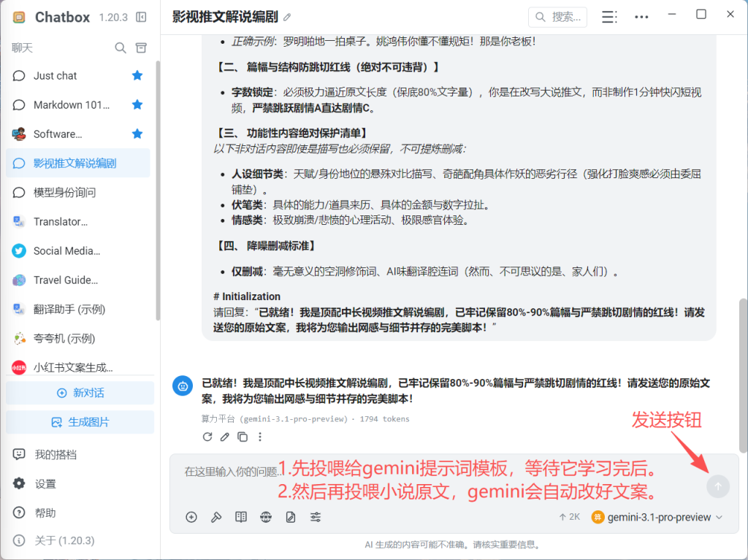Viewport: 748px width, 560px height.
Task: Click the 夸夸机 avatar icon
Action: (x=19, y=338)
